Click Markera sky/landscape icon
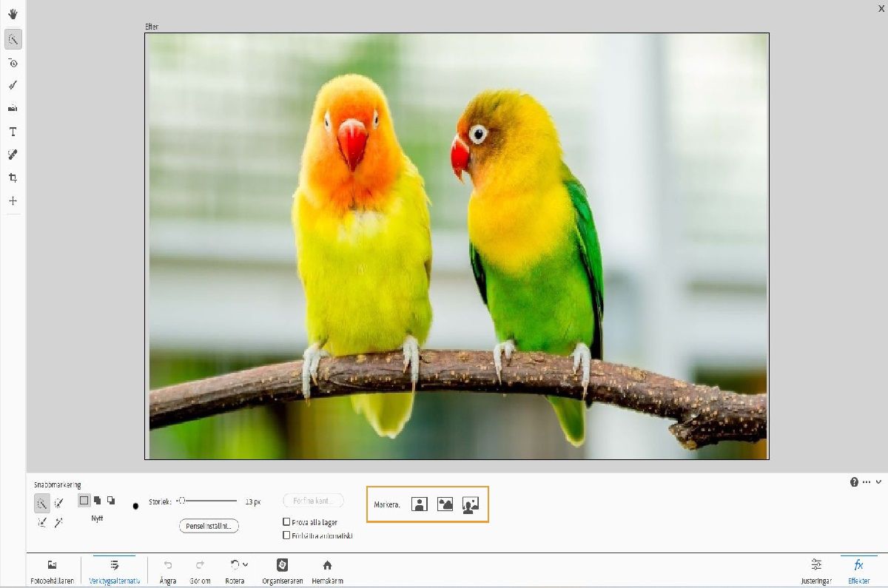Viewport: 888px width, 588px height. pyautogui.click(x=445, y=504)
